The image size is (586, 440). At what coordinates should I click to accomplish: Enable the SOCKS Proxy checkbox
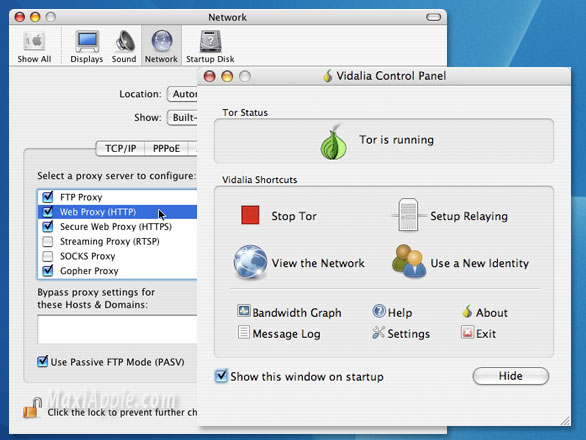click(x=48, y=256)
